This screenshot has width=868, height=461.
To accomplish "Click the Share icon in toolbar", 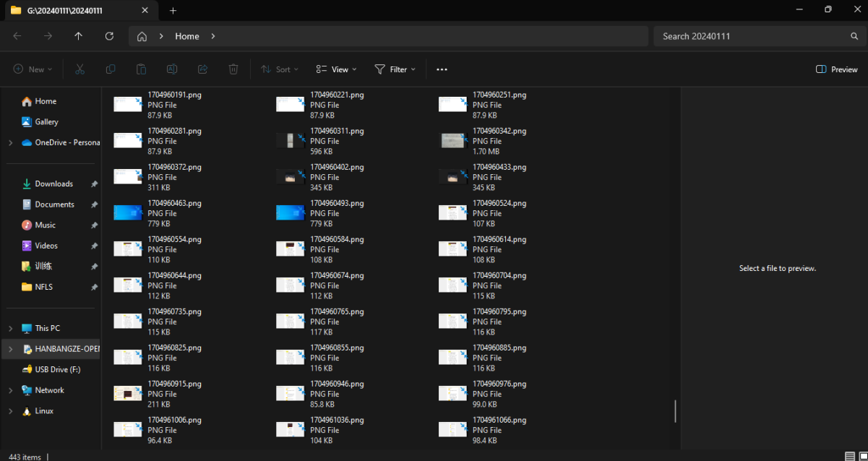I will [x=203, y=69].
